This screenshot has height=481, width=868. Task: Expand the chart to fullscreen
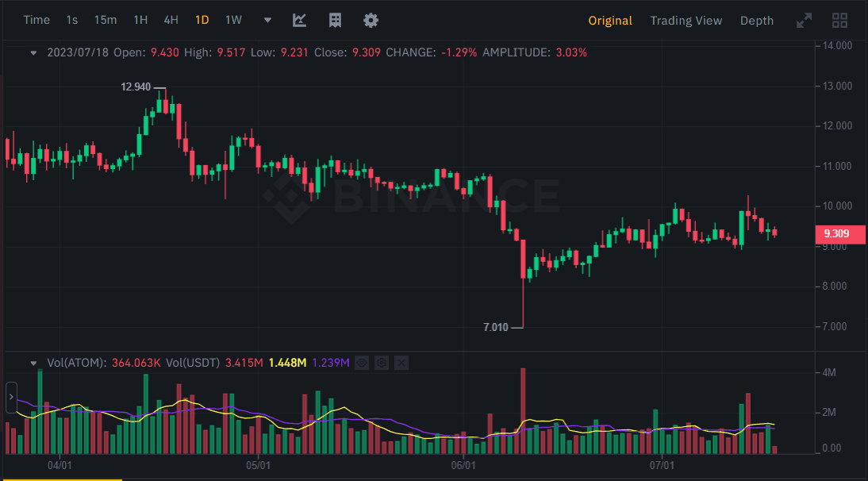[805, 20]
